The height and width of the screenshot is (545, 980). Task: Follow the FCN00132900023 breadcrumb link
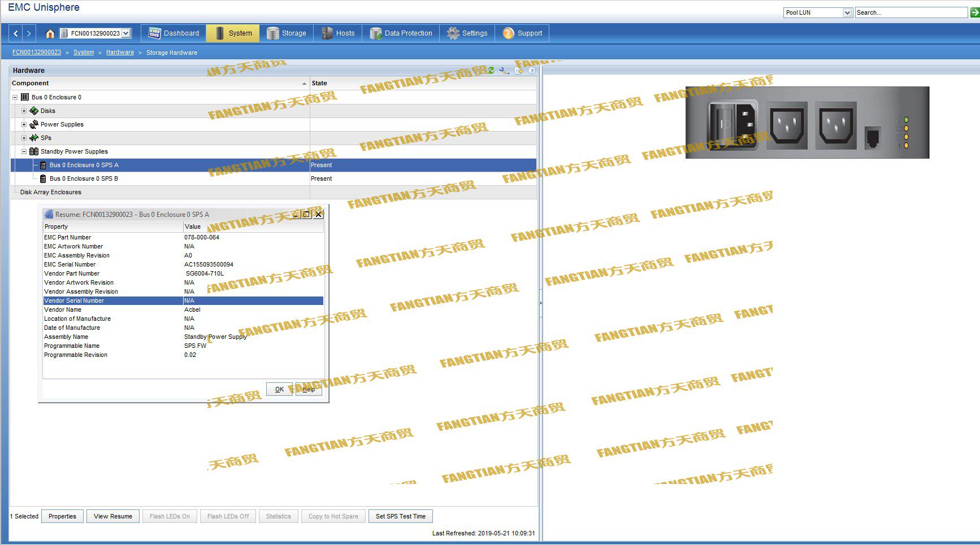pos(37,53)
